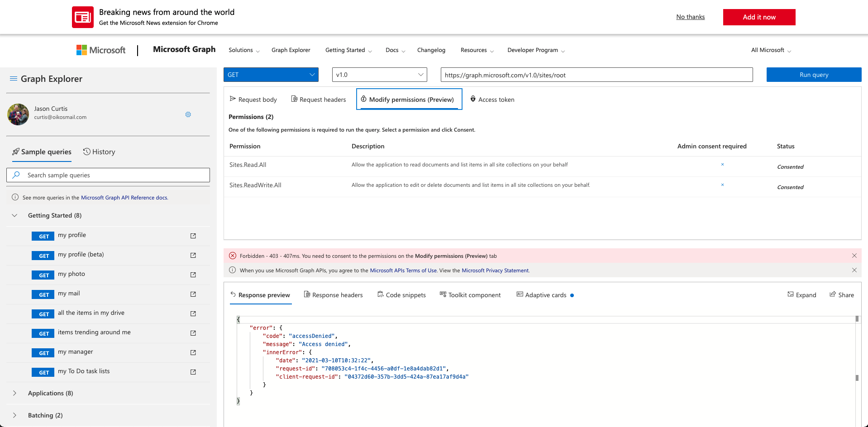Click the Run query button
This screenshot has height=427, width=868.
814,75
